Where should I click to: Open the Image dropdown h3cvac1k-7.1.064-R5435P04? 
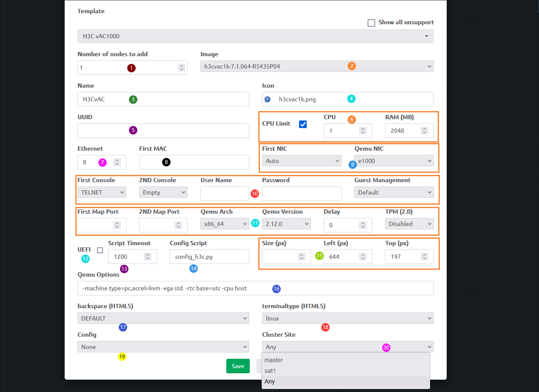pos(317,66)
